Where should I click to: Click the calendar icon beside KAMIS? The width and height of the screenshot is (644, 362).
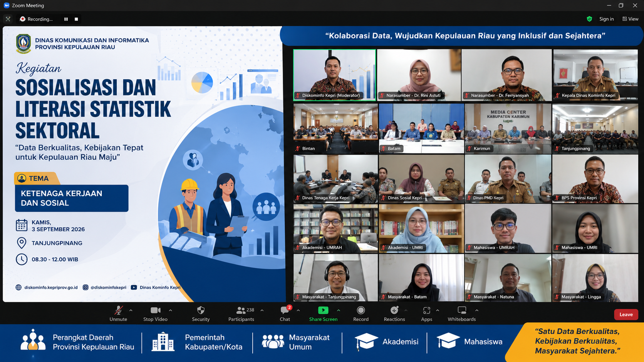pyautogui.click(x=22, y=225)
